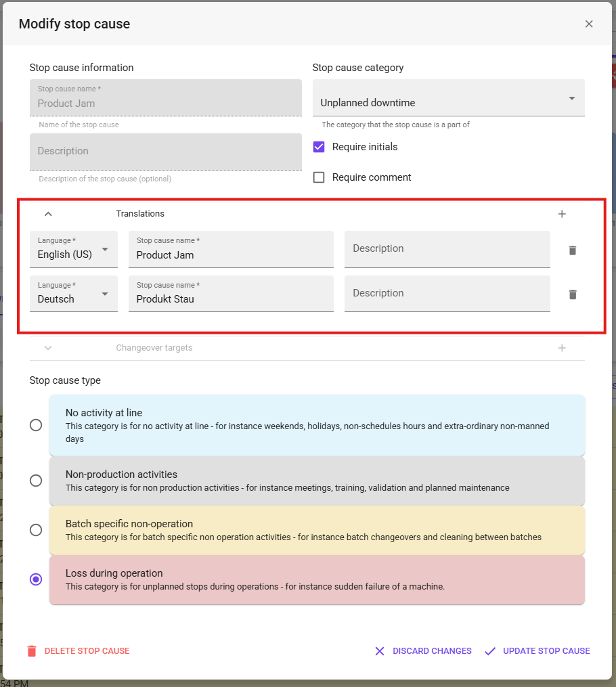This screenshot has width=616, height=687.
Task: Uncheck the Require initials checkbox
Action: [x=319, y=147]
